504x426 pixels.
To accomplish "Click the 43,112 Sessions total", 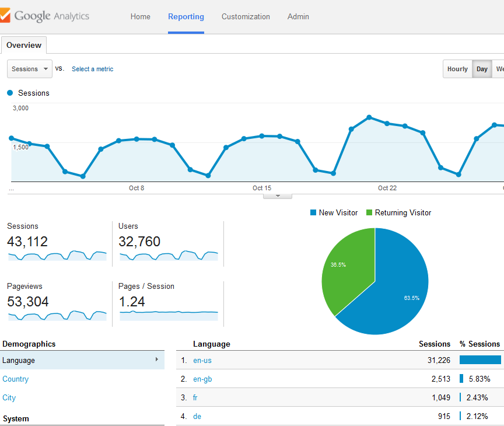I will (26, 241).
